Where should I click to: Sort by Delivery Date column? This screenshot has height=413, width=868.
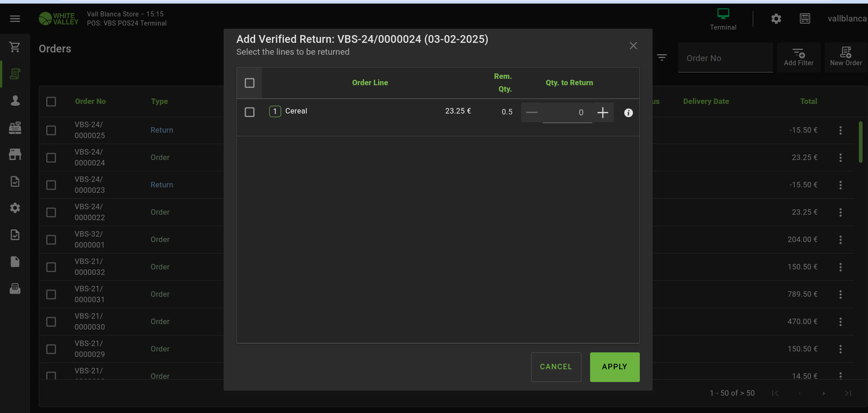(x=706, y=101)
